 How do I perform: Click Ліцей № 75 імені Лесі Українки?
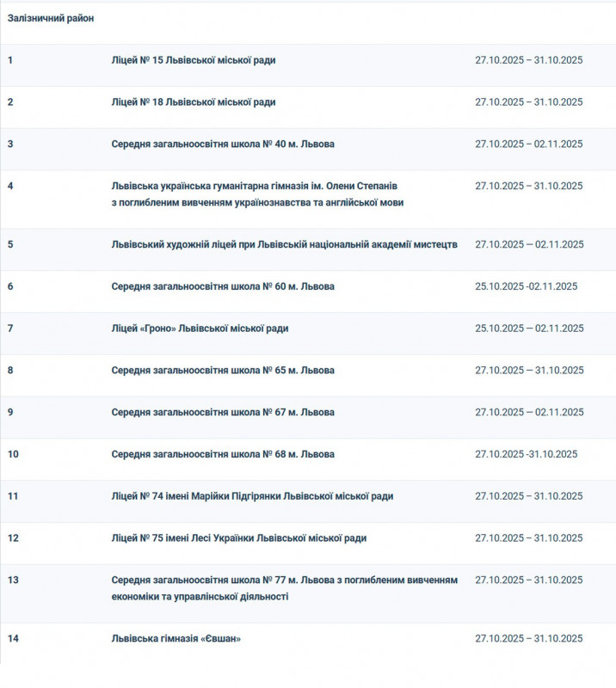[238, 538]
